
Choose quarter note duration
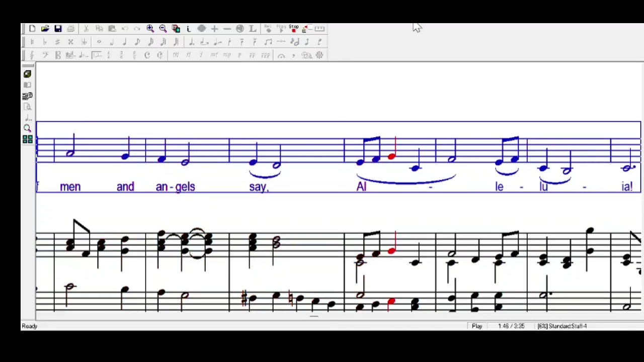coord(125,42)
